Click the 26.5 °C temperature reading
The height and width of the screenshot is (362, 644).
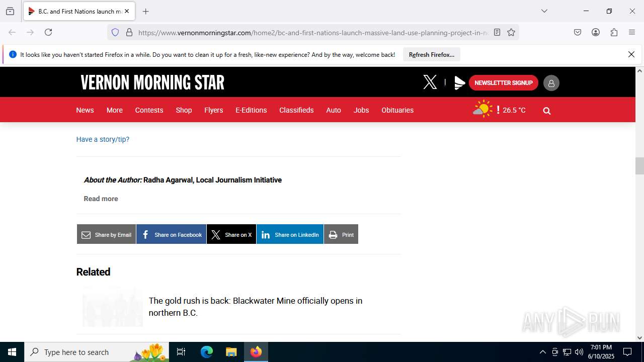[x=514, y=110]
